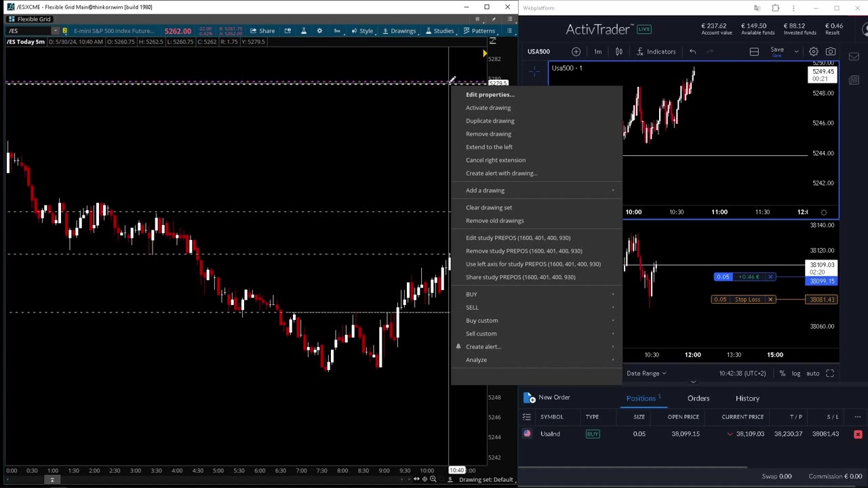
Task: Open chart settings gear in thinkorswim
Action: pos(319,30)
